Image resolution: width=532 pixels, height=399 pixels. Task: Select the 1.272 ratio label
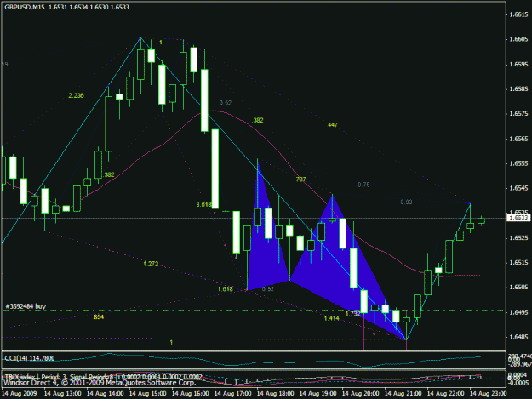tap(151, 264)
